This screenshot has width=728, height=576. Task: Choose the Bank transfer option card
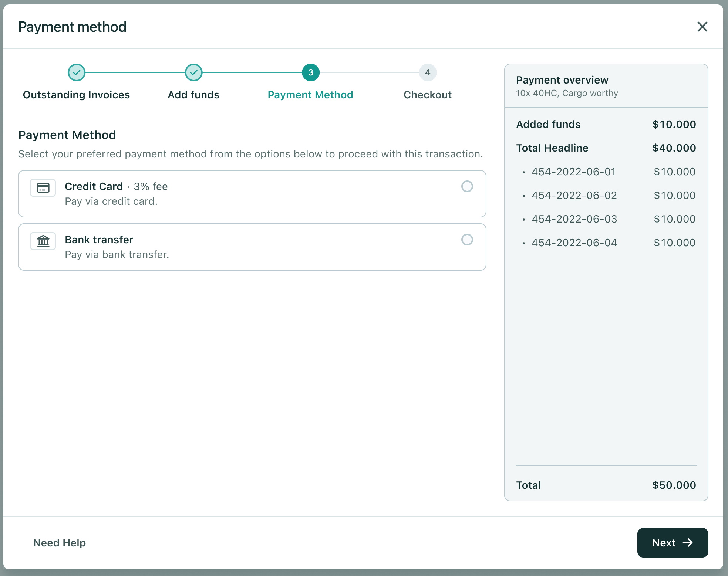pyautogui.click(x=252, y=247)
